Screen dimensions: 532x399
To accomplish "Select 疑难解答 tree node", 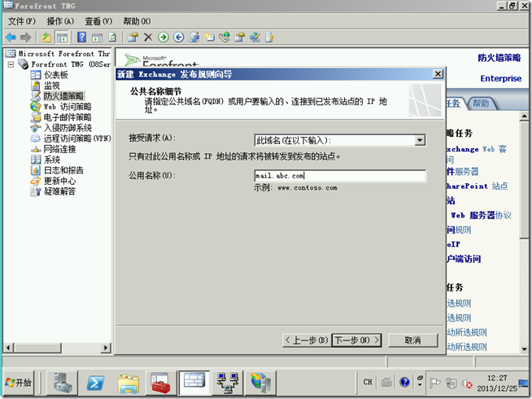I will 59,191.
